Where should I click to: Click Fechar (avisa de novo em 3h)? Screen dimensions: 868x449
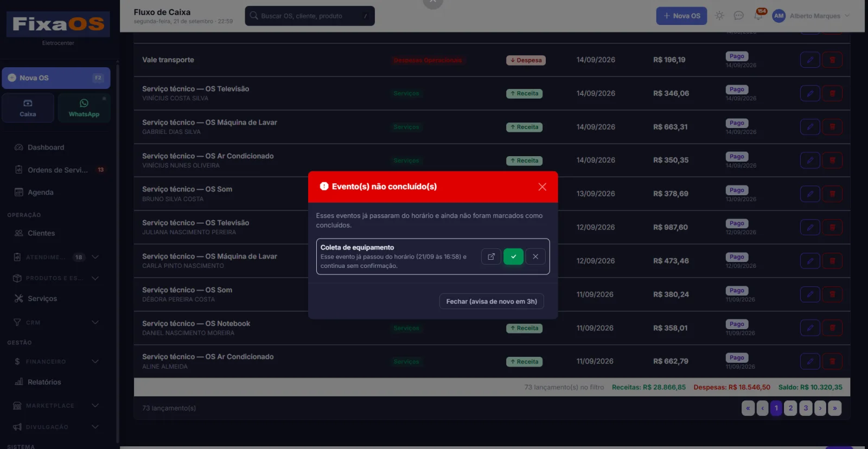pyautogui.click(x=492, y=302)
